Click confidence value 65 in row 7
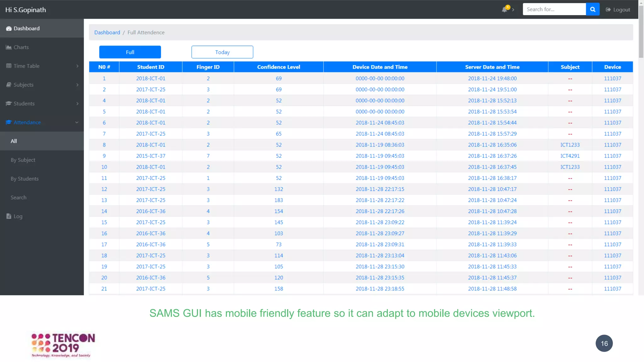 (x=279, y=134)
